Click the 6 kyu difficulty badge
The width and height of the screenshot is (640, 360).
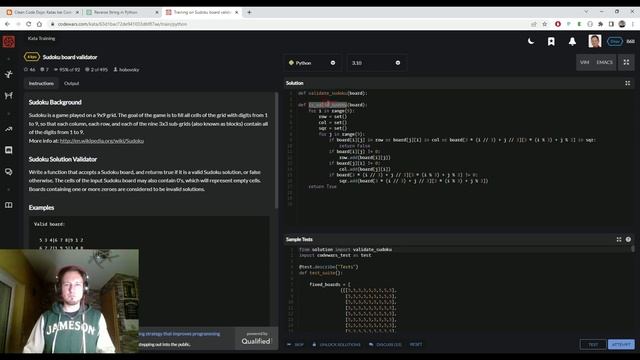32,57
